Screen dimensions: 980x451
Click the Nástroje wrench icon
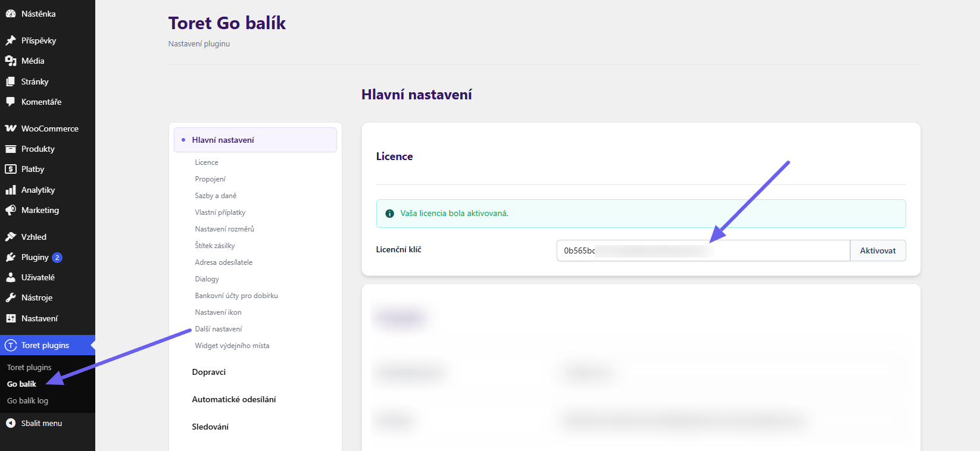(11, 297)
